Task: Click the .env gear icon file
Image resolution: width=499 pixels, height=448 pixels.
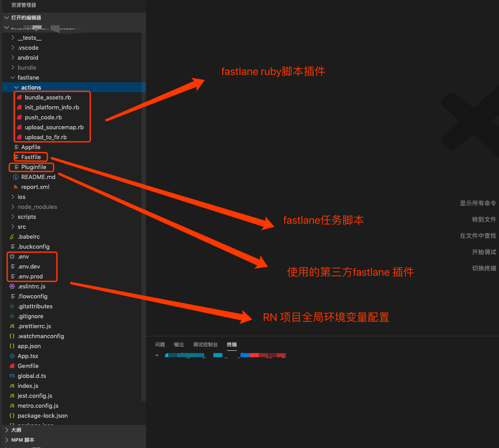Action: (x=12, y=256)
